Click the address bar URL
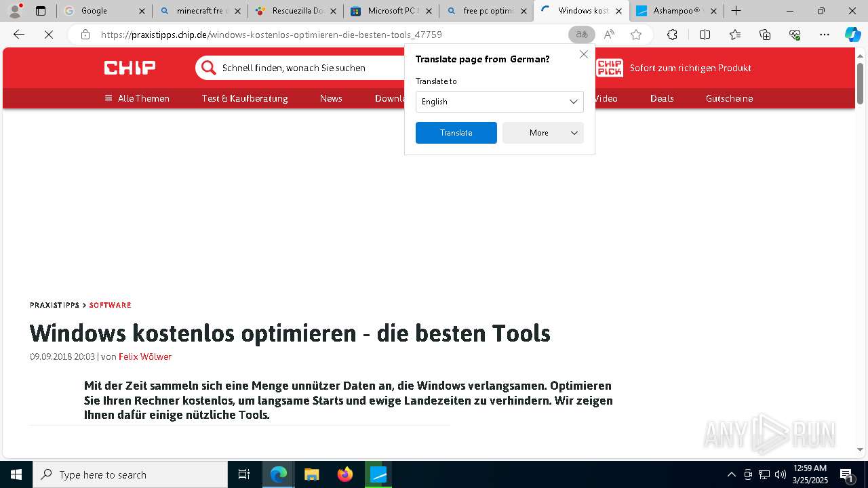Image resolution: width=868 pixels, height=488 pixels. 271,35
